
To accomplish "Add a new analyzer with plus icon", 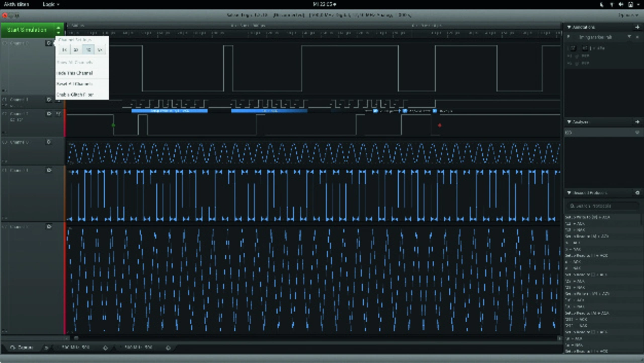I will (637, 122).
